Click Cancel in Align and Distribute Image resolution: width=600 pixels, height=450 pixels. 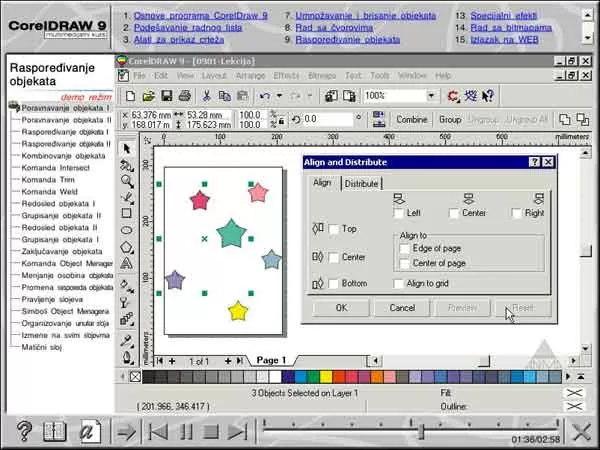click(402, 308)
